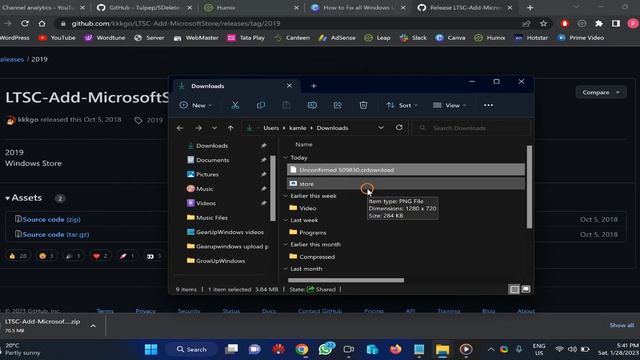Reload the GitHub page in Chrome
The width and height of the screenshot is (640, 360).
coord(25,24)
